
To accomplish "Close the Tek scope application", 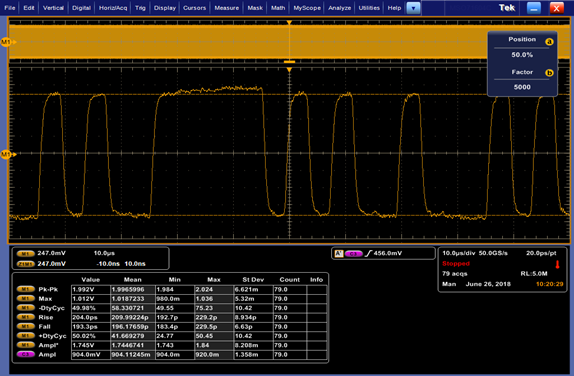I will point(556,8).
